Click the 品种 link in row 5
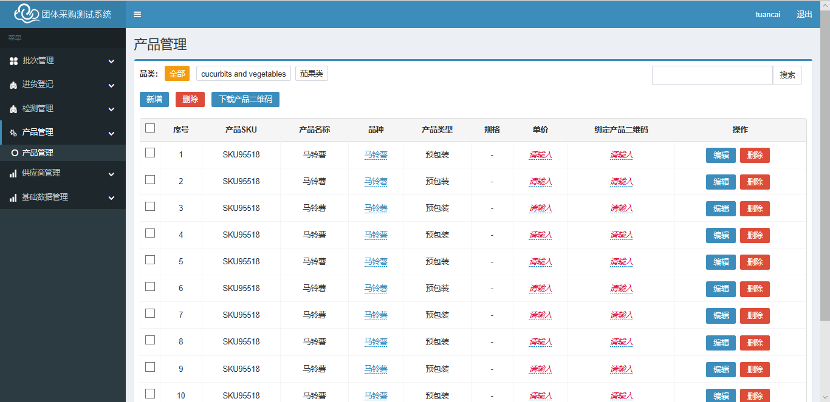 tap(376, 262)
